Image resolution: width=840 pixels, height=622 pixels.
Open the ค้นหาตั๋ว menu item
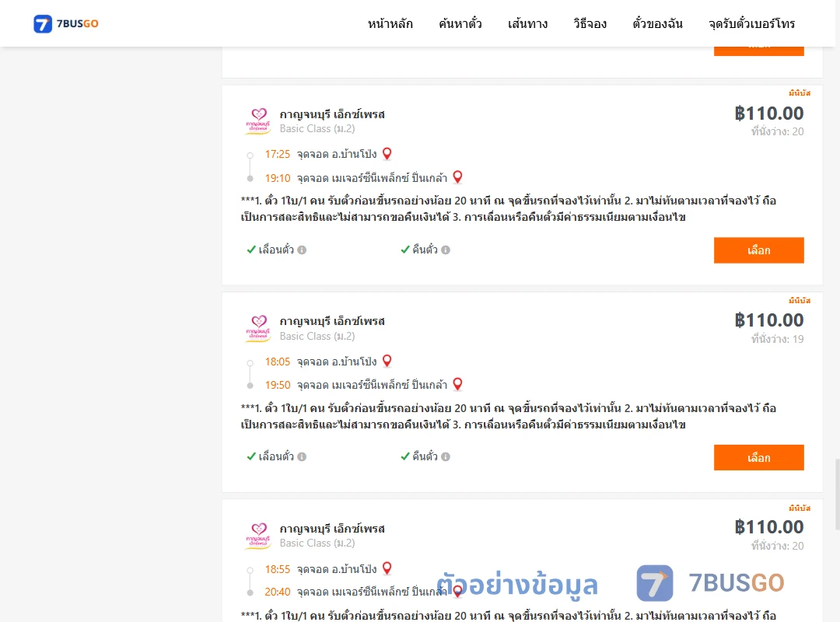[460, 23]
